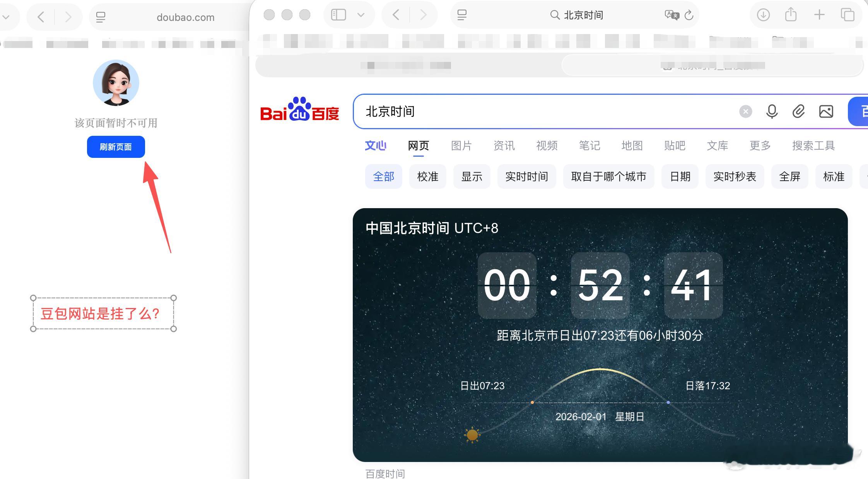The width and height of the screenshot is (868, 479).
Task: Click the 刷新页面 button
Action: coord(116,147)
